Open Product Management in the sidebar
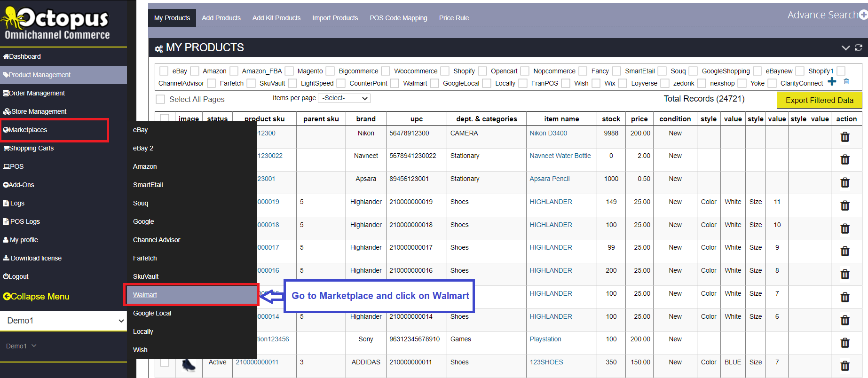Screen dimensions: 868x378 click(63, 75)
